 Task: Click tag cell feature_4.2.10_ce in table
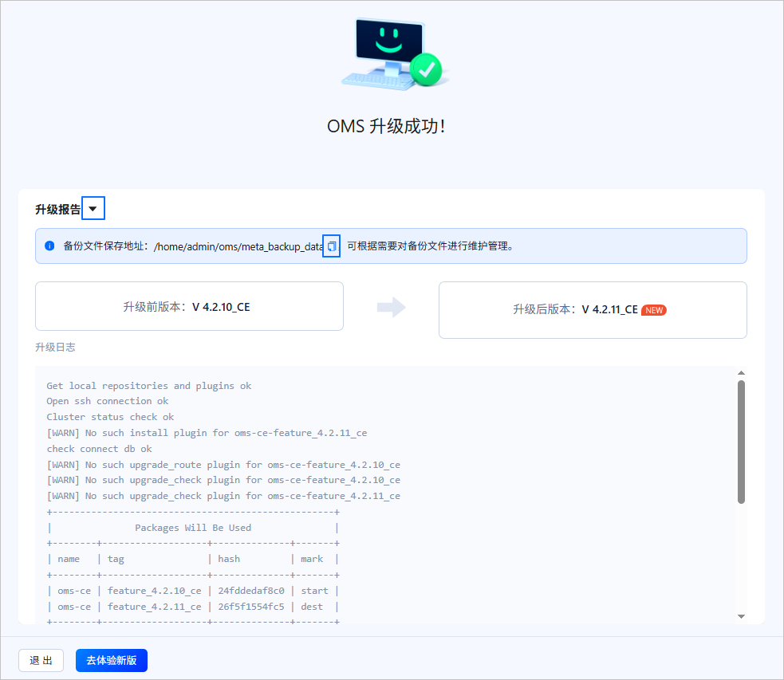pyautogui.click(x=155, y=591)
